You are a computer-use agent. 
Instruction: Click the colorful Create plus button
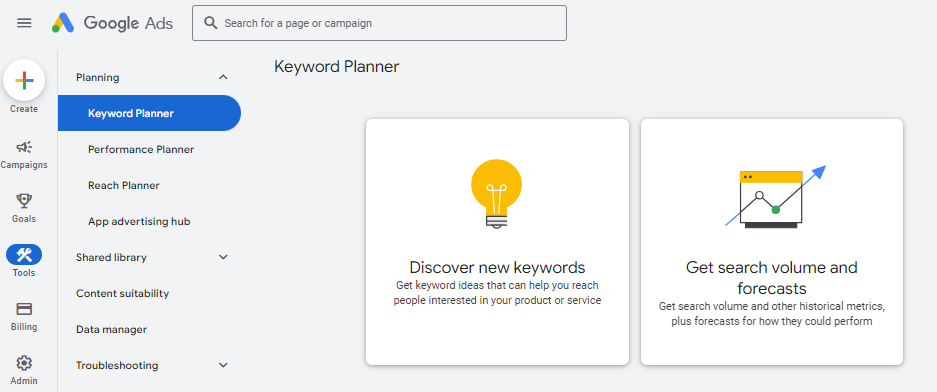(24, 80)
